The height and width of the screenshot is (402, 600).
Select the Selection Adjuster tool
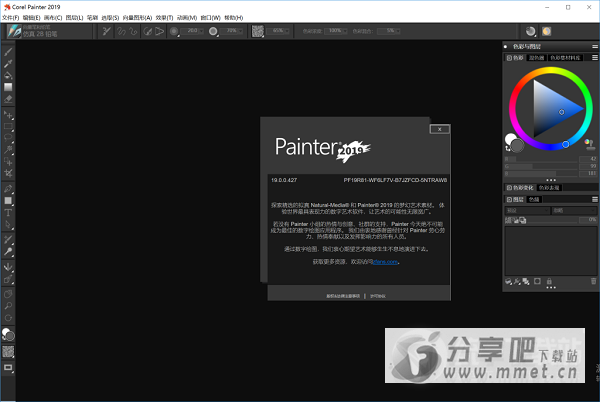pos(8,161)
